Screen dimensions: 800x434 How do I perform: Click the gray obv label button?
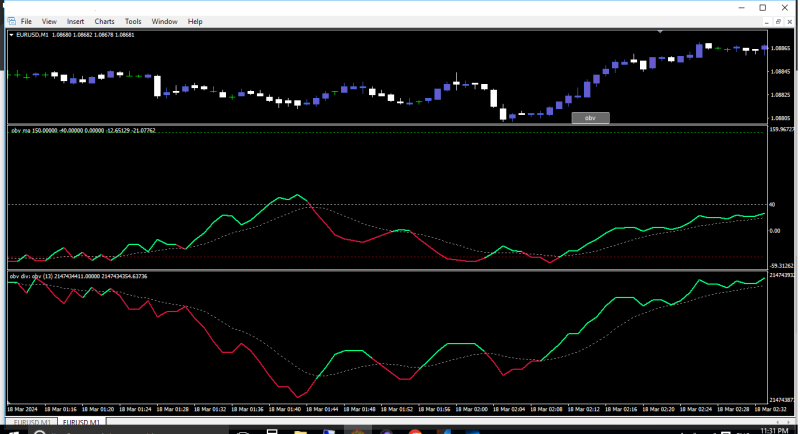coord(590,118)
